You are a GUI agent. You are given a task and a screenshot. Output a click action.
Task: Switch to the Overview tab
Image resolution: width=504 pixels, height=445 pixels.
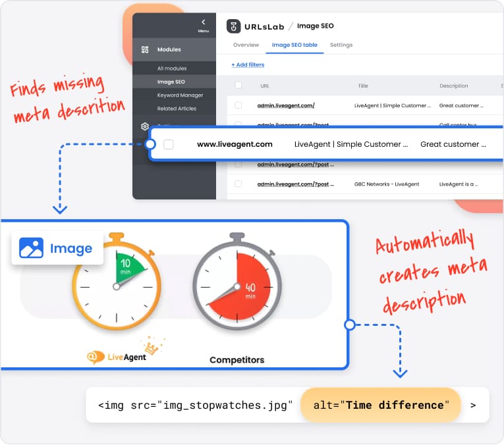tap(246, 45)
